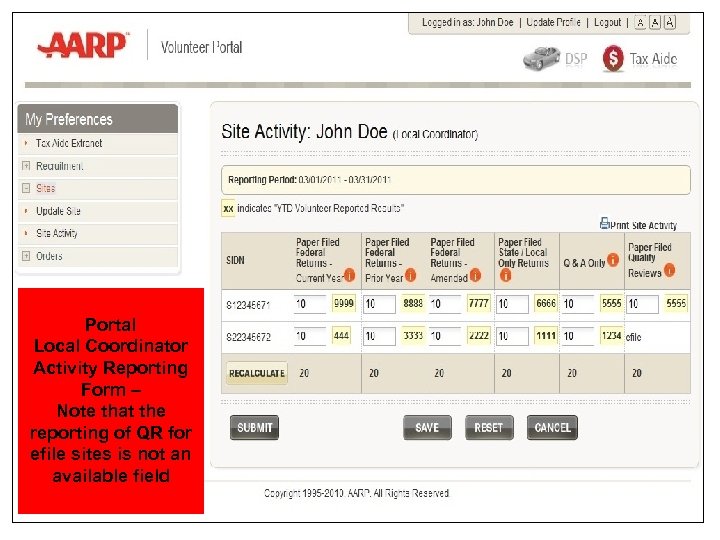Click the CANCEL button
The image size is (720, 540).
552,428
